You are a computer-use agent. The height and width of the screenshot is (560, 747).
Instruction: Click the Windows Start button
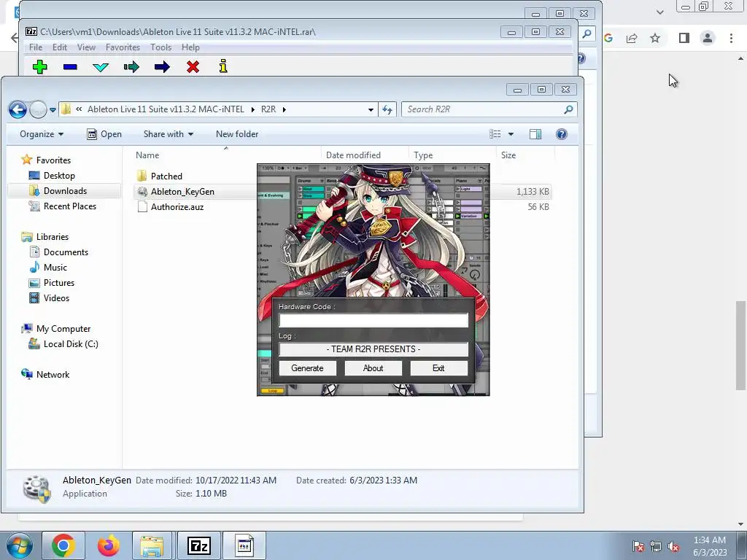(x=20, y=546)
